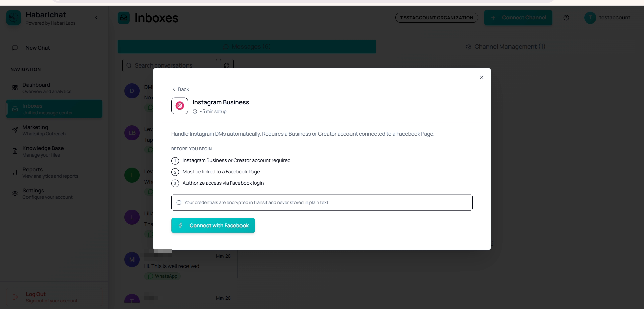Collapse the sidebar with the chevron
644x309 pixels.
tap(96, 18)
